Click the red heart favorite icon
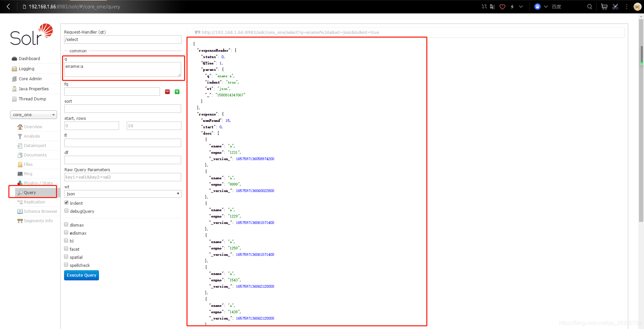 tap(502, 7)
